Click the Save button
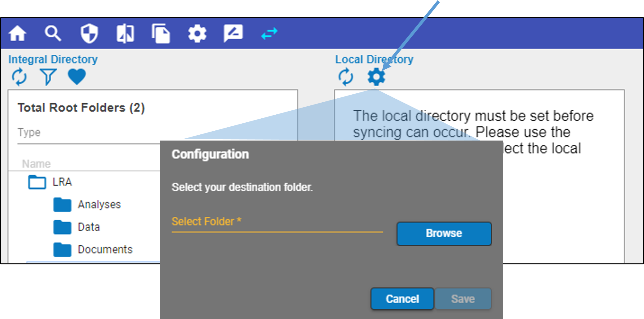This screenshot has height=319, width=644. (463, 299)
